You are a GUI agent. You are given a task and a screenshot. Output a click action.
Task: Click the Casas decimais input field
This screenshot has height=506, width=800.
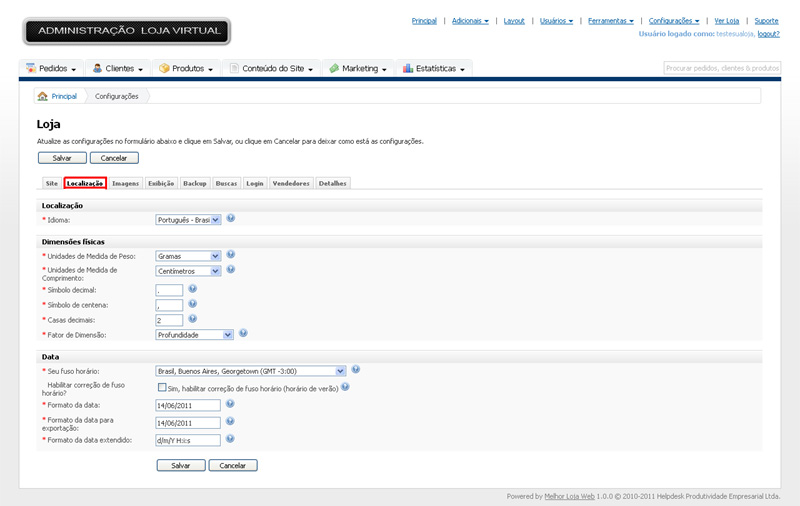tap(169, 320)
